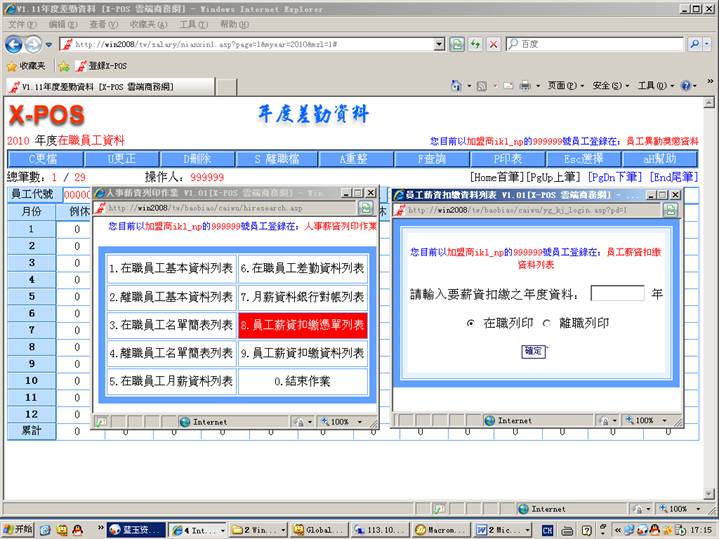Select the 離職列印 radio button
719x539 pixels.
(x=546, y=323)
